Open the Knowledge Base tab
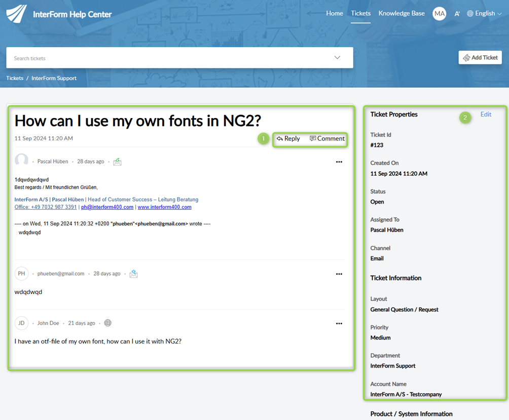 coord(402,13)
